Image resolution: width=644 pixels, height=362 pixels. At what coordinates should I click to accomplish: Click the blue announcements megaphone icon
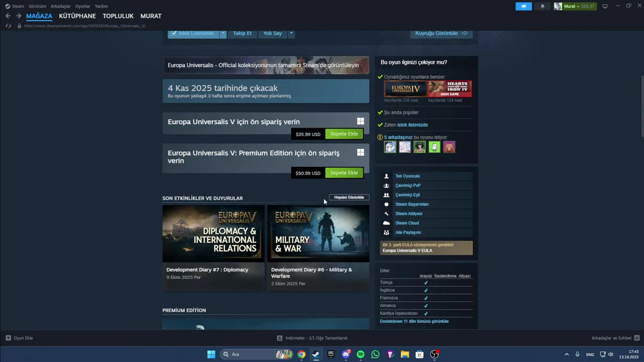523,7
